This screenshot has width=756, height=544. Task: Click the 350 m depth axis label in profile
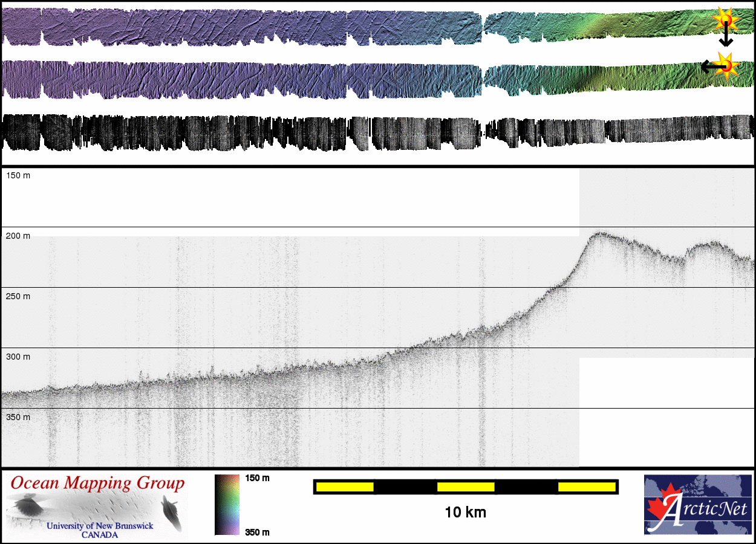(x=18, y=417)
